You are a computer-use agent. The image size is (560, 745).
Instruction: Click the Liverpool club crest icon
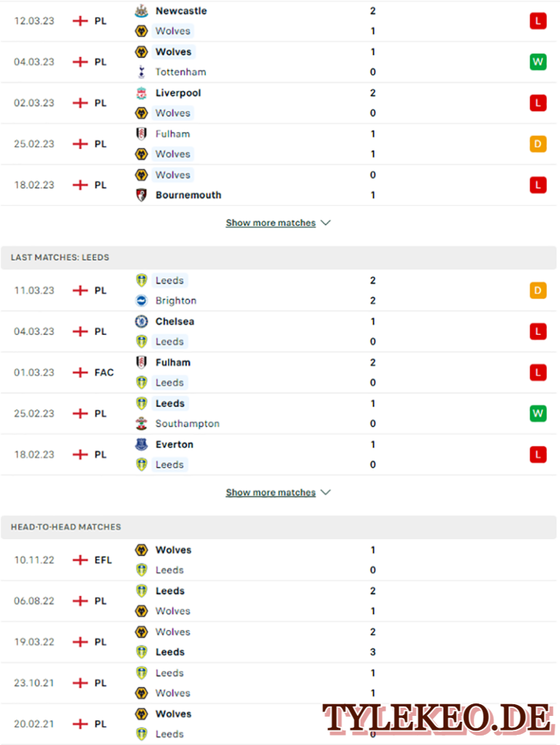(x=142, y=93)
